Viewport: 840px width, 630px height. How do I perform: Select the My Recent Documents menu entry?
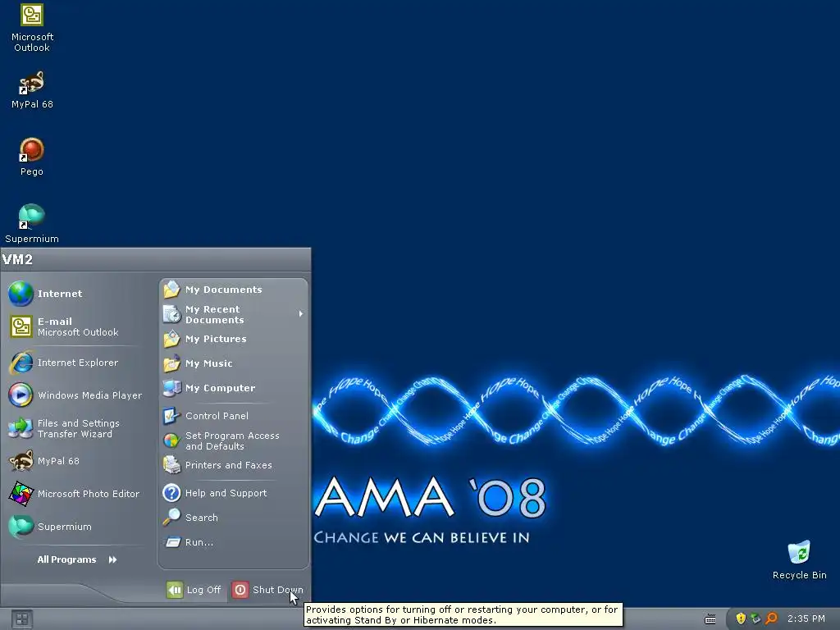(x=234, y=314)
